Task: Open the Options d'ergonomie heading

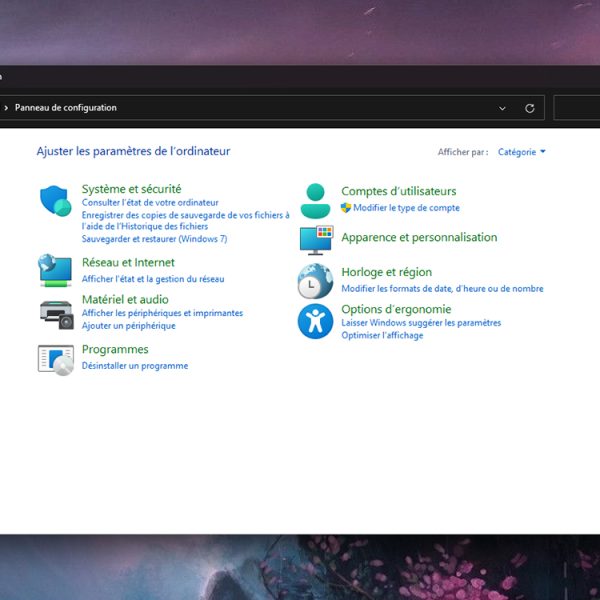Action: pyautogui.click(x=396, y=309)
